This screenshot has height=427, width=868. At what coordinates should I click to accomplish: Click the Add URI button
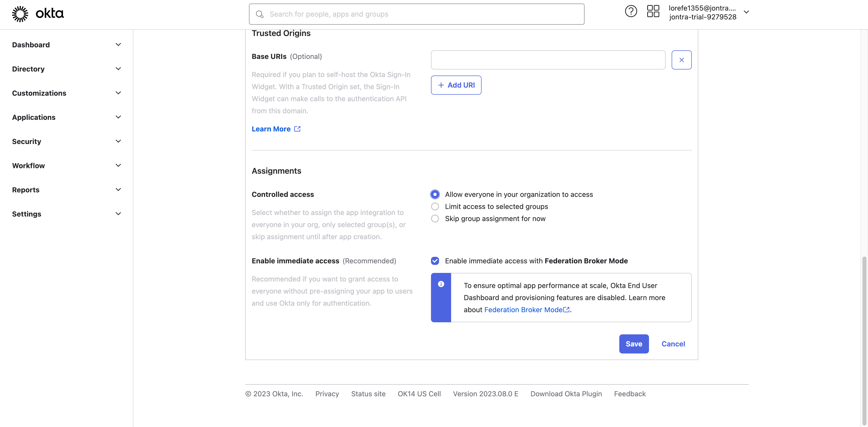(x=456, y=85)
